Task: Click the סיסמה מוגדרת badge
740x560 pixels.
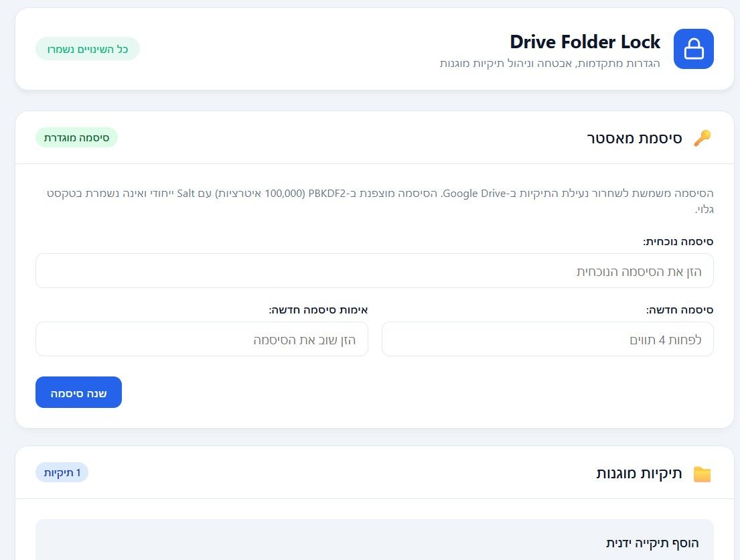Action: pyautogui.click(x=76, y=137)
